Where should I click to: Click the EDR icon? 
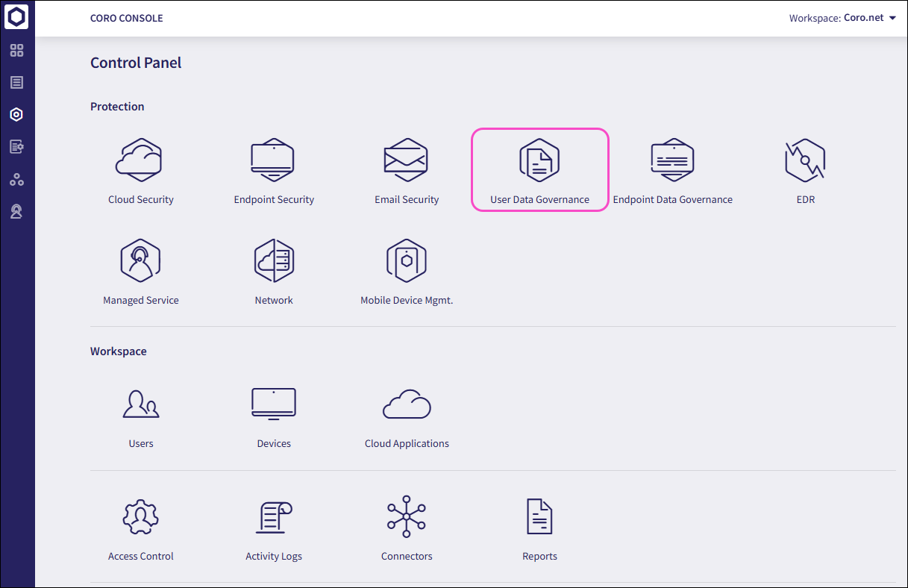click(805, 160)
